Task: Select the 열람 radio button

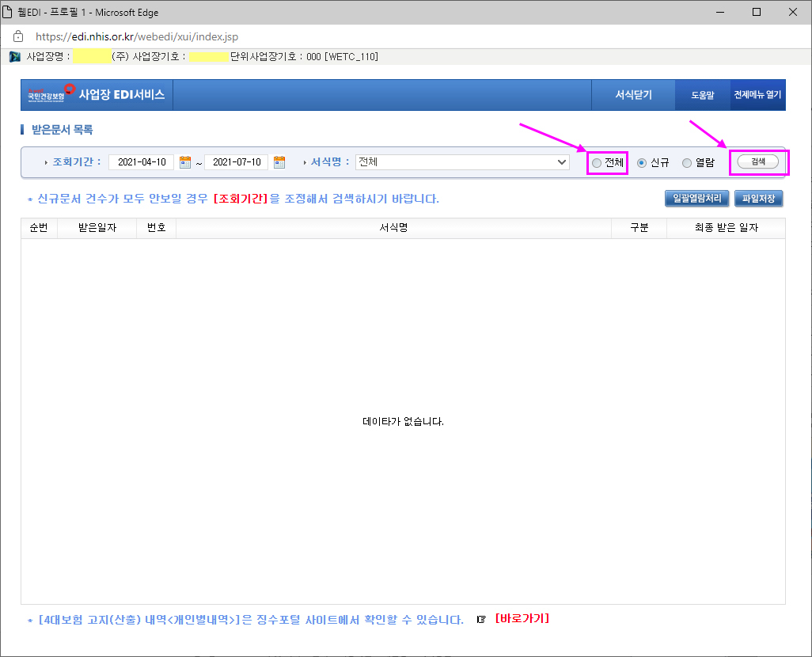Action: coord(687,163)
